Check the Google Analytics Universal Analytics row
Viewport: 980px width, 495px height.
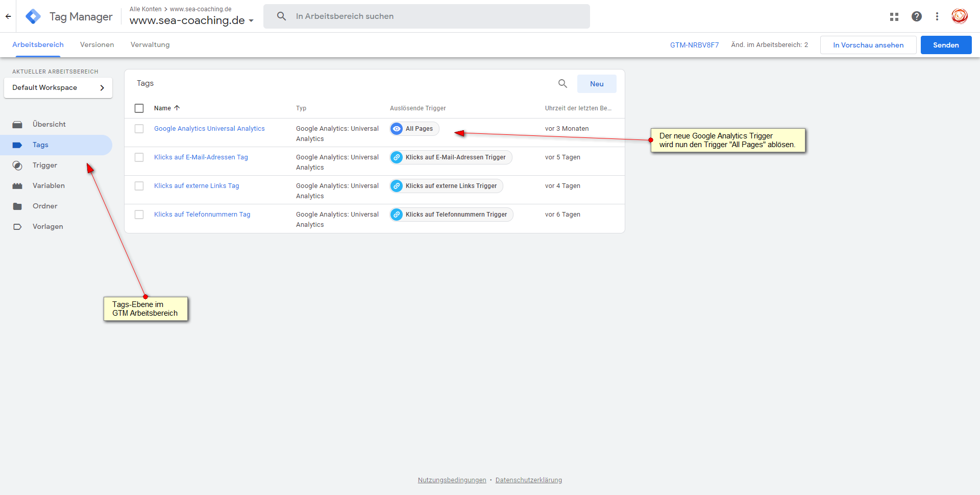pos(139,129)
